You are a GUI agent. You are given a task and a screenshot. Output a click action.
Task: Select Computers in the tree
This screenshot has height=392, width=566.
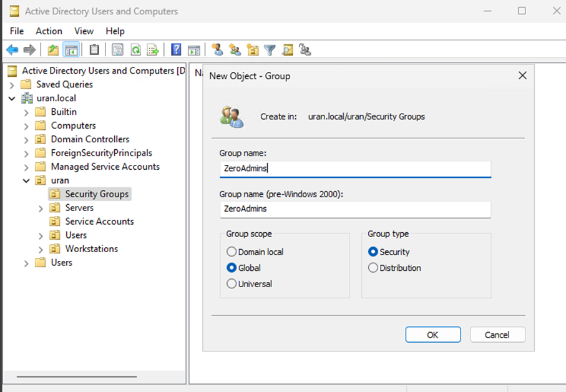click(73, 125)
